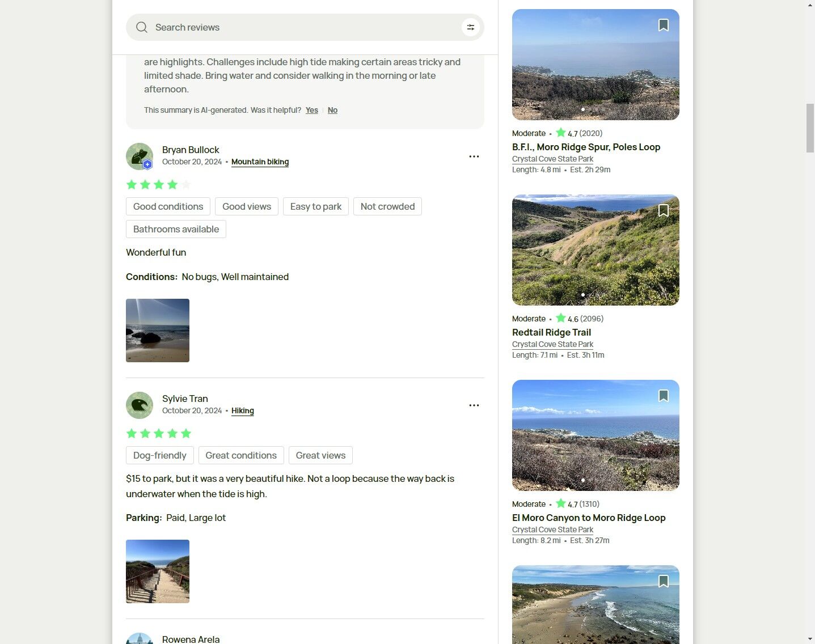This screenshot has width=815, height=644.
Task: Open the B.F.I., Moro Ridge Spur trail photo
Action: point(596,65)
